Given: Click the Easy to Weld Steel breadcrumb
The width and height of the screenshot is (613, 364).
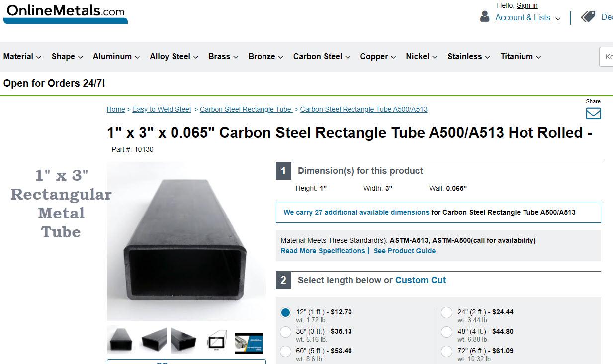Looking at the screenshot, I should click(161, 109).
